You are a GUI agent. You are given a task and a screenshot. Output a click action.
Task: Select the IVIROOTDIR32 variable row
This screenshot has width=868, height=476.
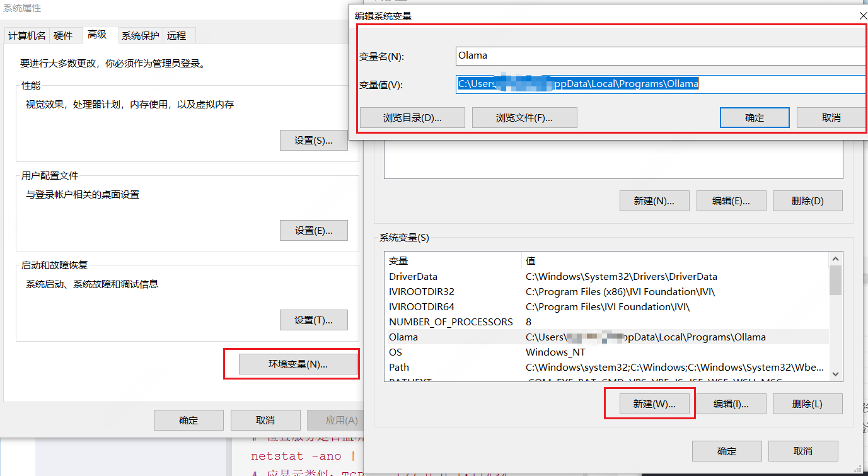pos(607,292)
